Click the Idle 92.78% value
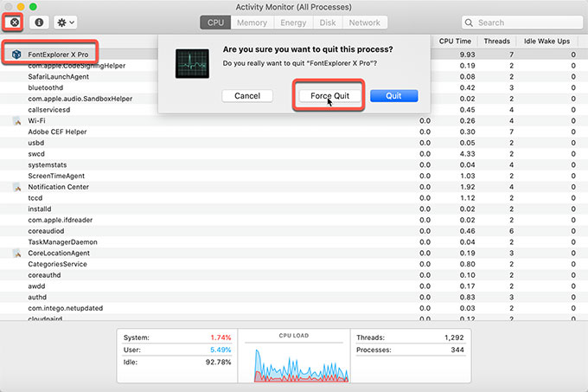Viewport: 588px width, 392px height. coord(218,362)
